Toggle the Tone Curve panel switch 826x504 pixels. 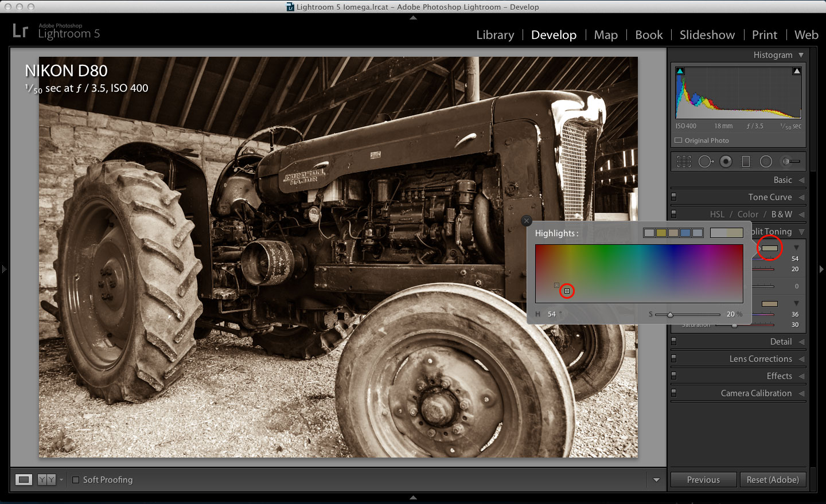point(674,197)
